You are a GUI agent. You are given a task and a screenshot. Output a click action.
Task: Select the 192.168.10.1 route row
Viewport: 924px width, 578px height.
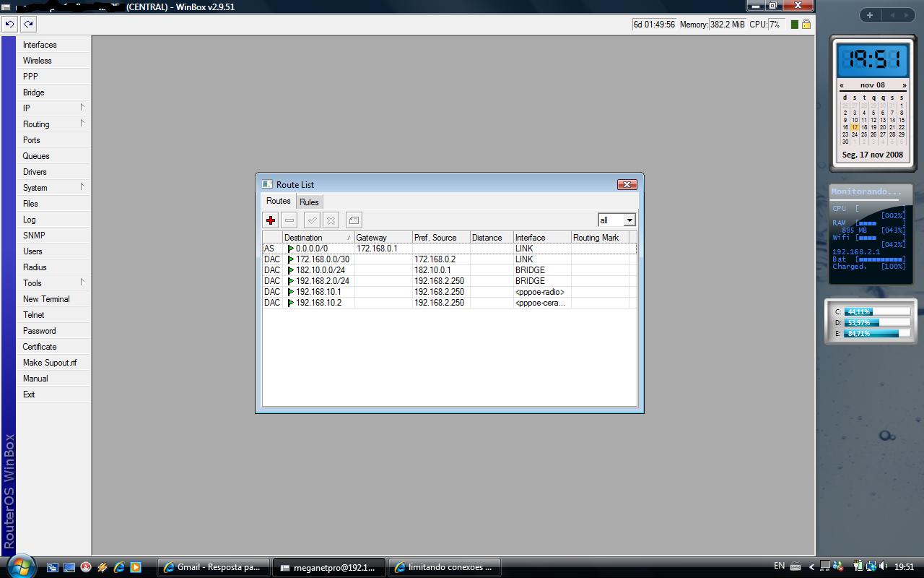click(449, 292)
